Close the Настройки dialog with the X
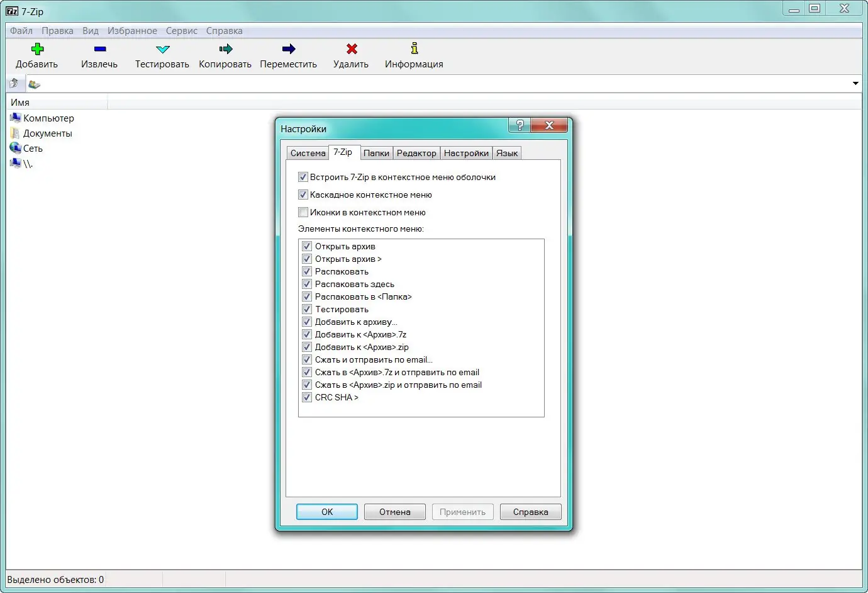Screen dimensions: 868x593 tap(549, 125)
